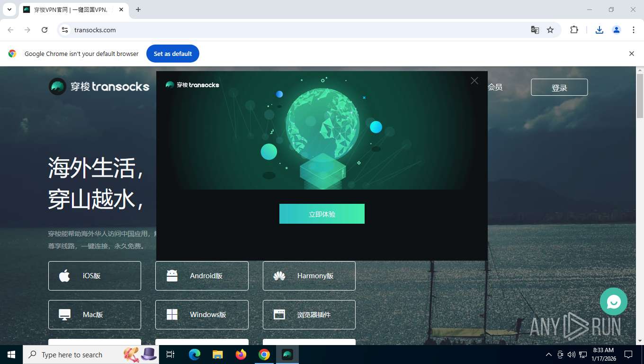This screenshot has height=364, width=644.
Task: Open Chrome downloads panel
Action: click(599, 30)
